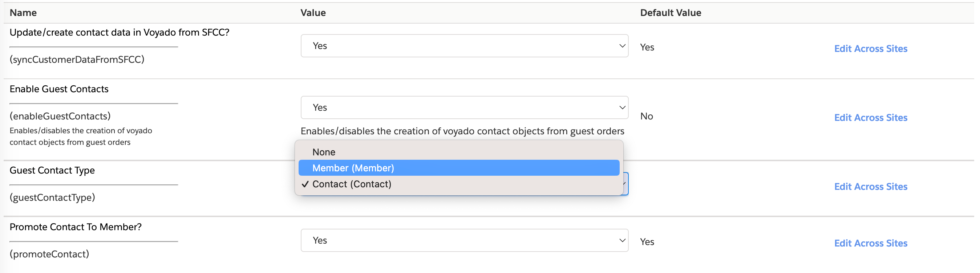Screen dimensions: 980x273
Task: Edit guestContactType across sites
Action: tap(871, 186)
